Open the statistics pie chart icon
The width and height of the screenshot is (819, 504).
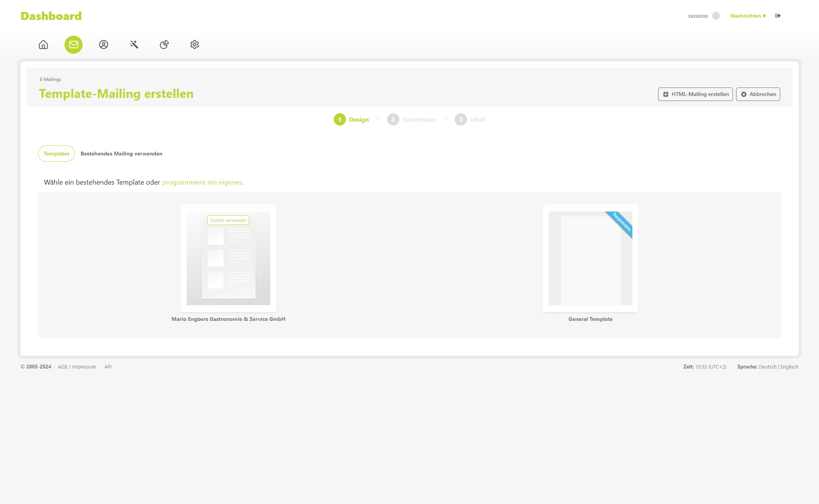tap(164, 45)
